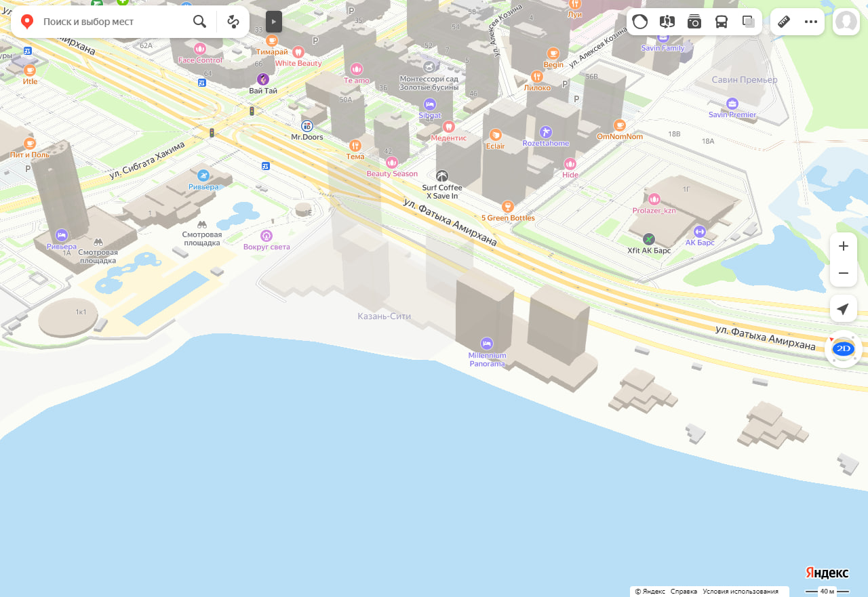Screen dimensions: 868x597
Task: Open the Тема restaurant marker
Action: [x=355, y=146]
